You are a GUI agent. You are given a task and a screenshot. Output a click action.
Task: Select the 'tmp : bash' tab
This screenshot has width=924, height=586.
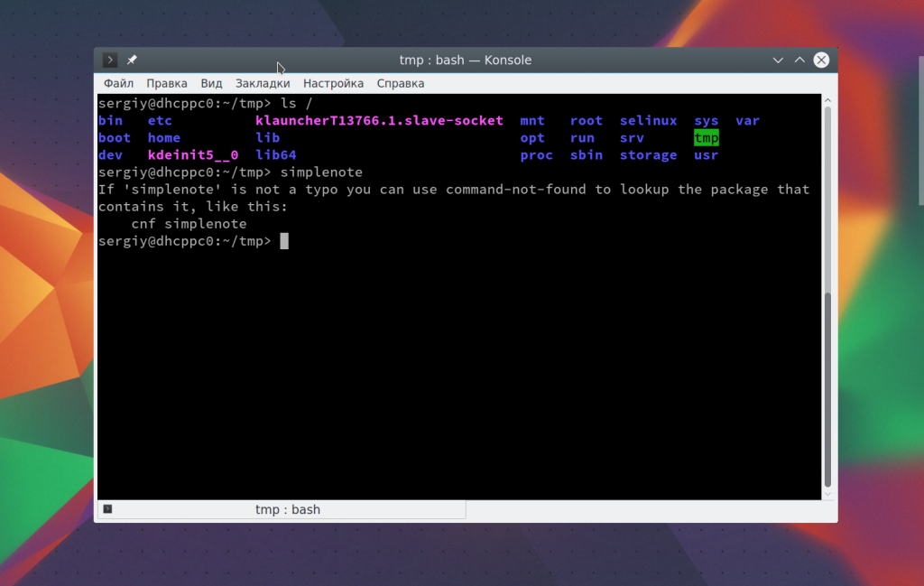287,510
